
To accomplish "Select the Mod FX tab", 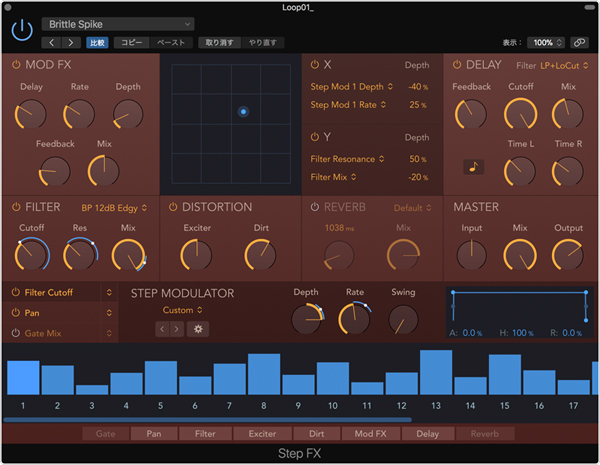I will pos(370,434).
